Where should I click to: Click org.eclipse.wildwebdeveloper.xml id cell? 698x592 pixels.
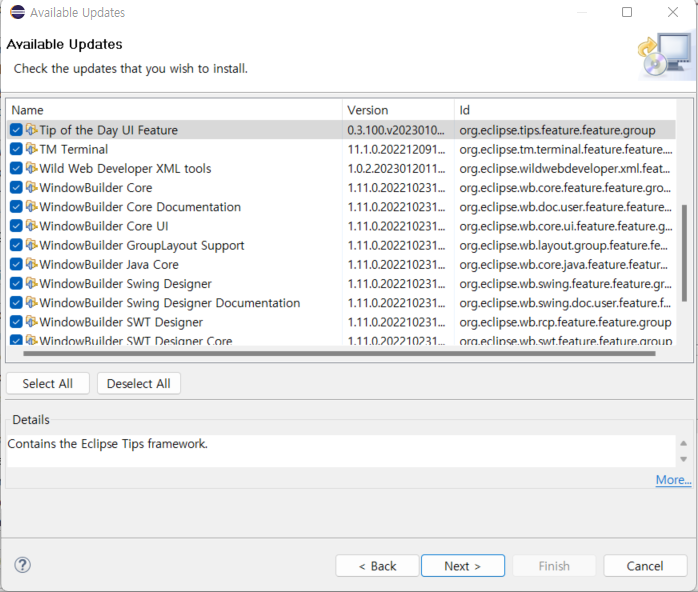tap(564, 168)
